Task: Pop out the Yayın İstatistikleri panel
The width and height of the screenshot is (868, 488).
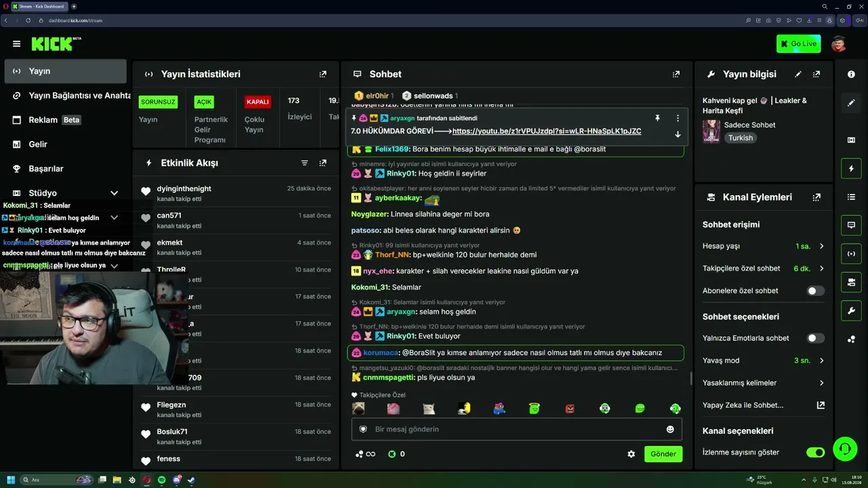Action: coord(323,74)
